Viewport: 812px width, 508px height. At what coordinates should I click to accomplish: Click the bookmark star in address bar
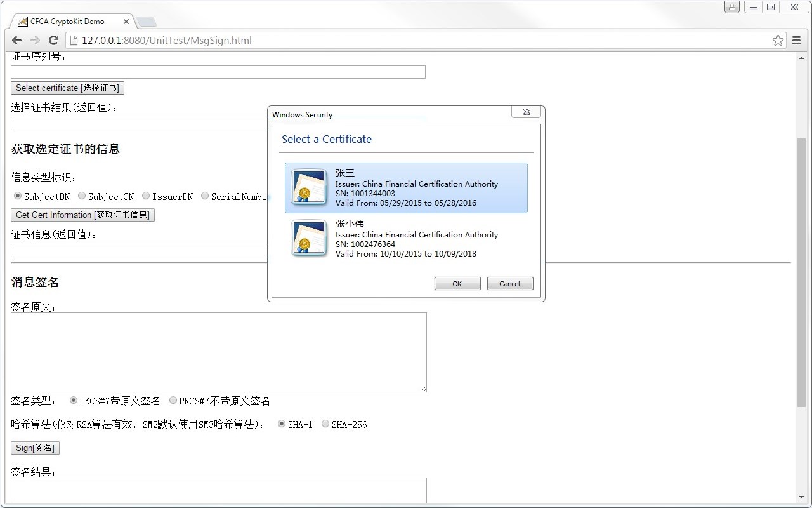pyautogui.click(x=778, y=39)
